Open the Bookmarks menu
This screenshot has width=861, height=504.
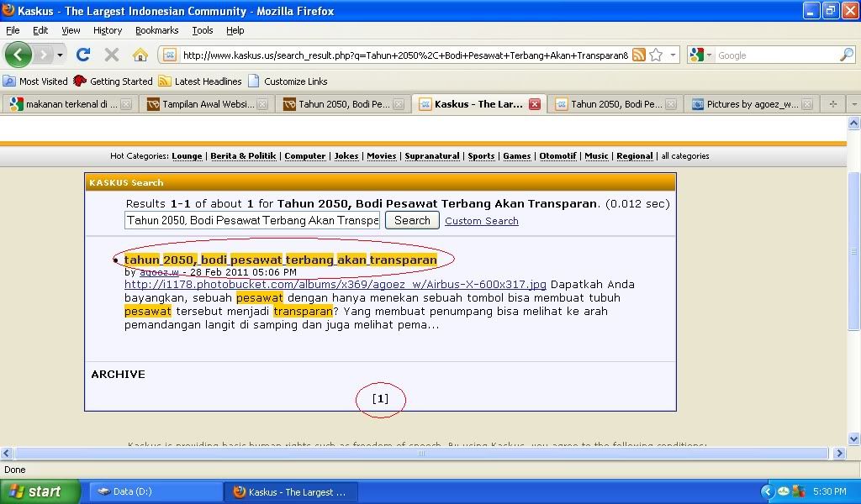[x=157, y=30]
